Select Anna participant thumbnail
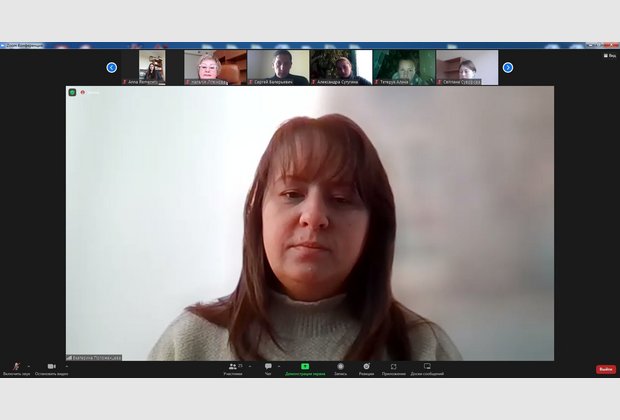The width and height of the screenshot is (620, 420). [152, 67]
